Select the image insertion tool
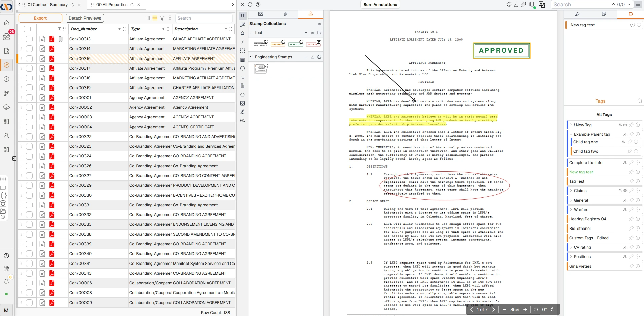Image resolution: width=644 pixels, height=316 pixels. (242, 103)
